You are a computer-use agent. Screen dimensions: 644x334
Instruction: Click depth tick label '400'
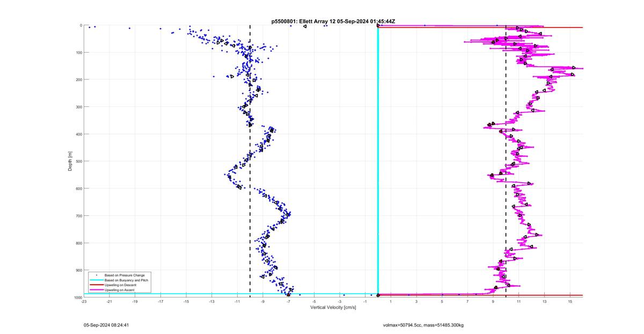tap(78, 134)
